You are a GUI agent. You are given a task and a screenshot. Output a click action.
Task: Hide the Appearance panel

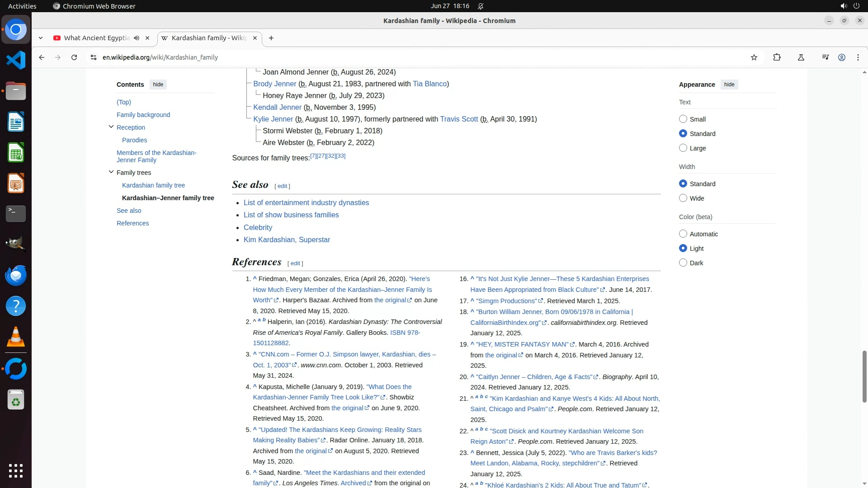(729, 84)
